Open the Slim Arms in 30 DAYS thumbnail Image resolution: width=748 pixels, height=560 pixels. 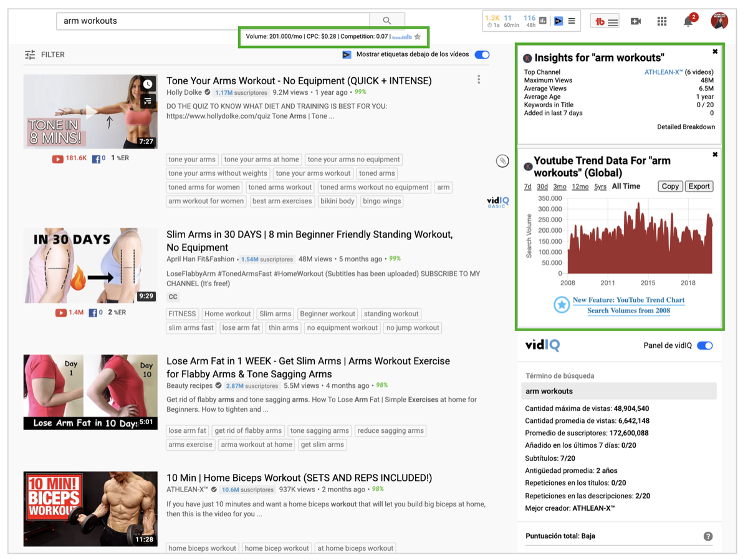[x=90, y=266]
